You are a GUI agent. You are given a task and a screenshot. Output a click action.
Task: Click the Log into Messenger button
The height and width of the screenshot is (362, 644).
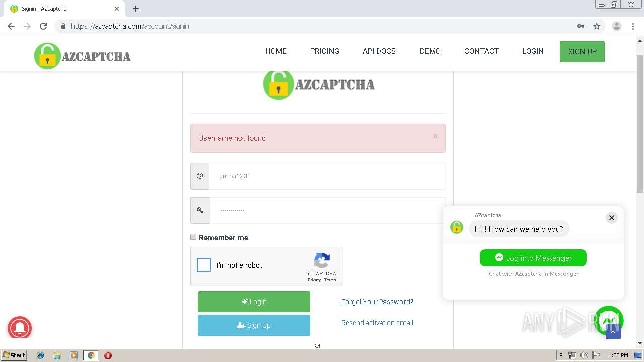pyautogui.click(x=533, y=258)
